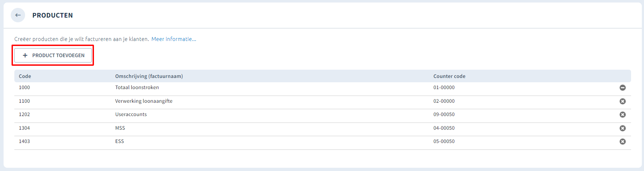Viewport: 644px width, 171px height.
Task: Click the plus icon on Product toevoegen
Action: (x=25, y=55)
